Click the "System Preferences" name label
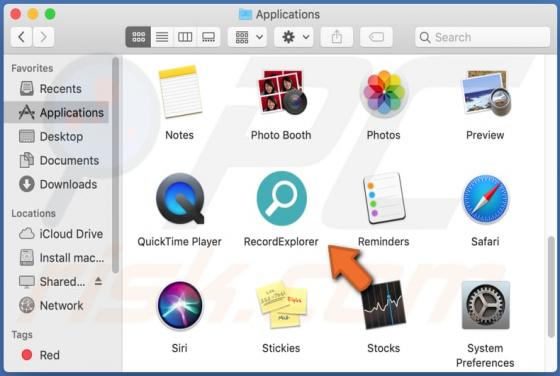Screen dimensions: 560x376 (x=485, y=355)
